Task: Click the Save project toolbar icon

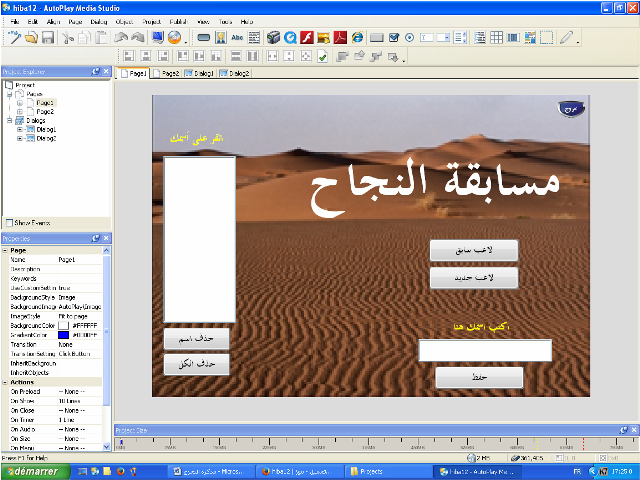Action: (x=47, y=38)
